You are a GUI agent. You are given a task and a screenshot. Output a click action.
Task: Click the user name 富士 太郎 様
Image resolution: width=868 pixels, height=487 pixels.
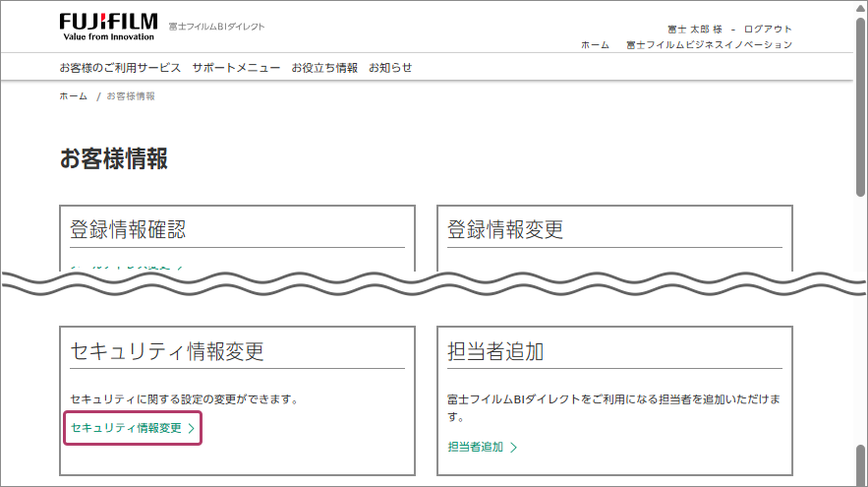pyautogui.click(x=694, y=29)
